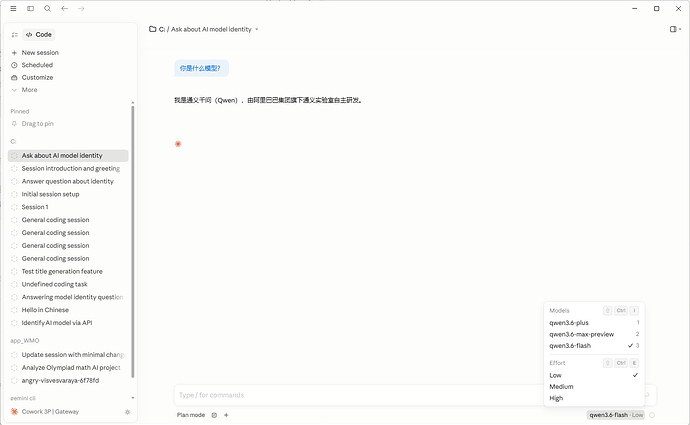Open the hamburger menu icon

point(13,8)
